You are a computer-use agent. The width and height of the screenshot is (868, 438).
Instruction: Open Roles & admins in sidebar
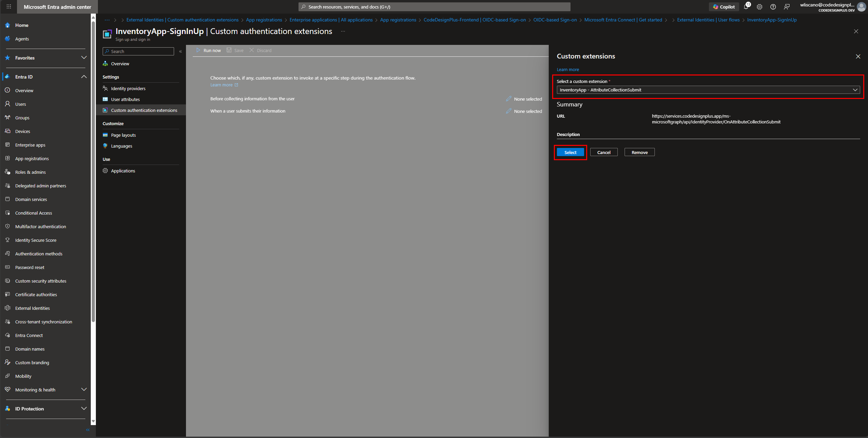[30, 172]
